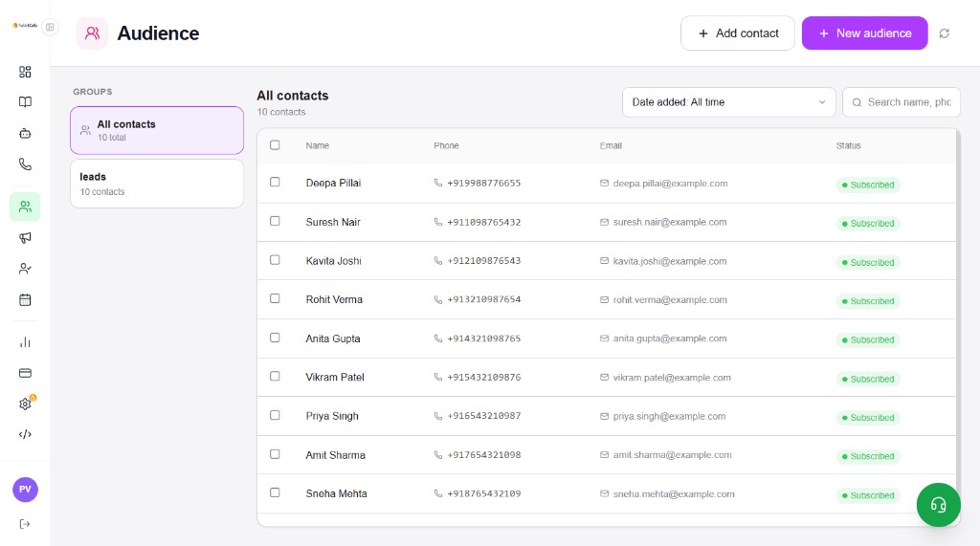Open the dashboard grid icon in sidebar
Image resolution: width=980 pixels, height=546 pixels.
[25, 72]
